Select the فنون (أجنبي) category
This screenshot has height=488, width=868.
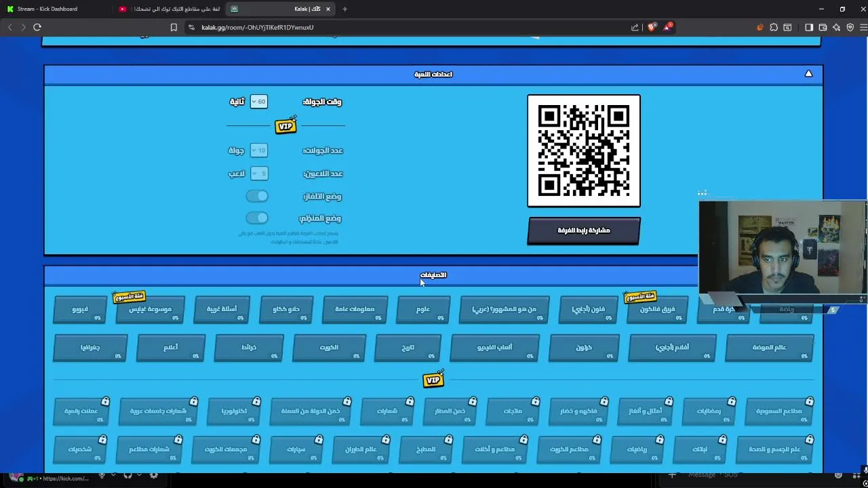tap(588, 310)
